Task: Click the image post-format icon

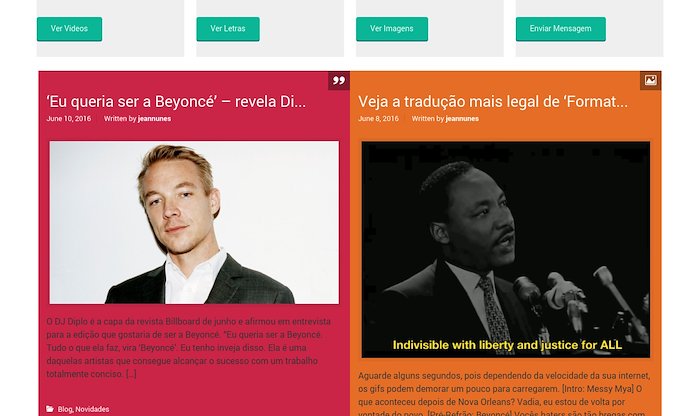Action: (650, 80)
